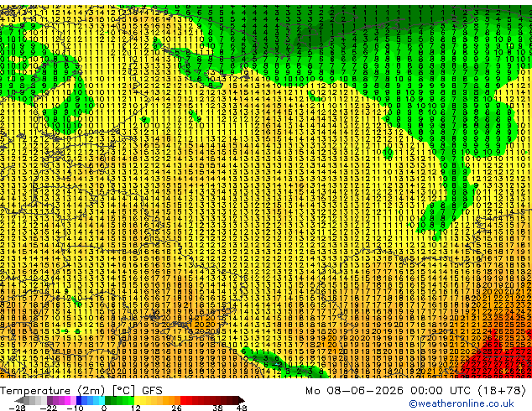Click the bright red legend swatch at 26
Viewport: 532px width, 411px height.
[183, 400]
